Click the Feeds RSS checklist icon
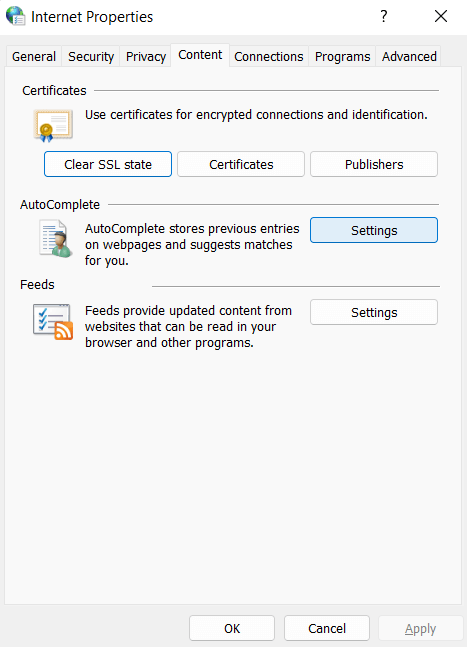The width and height of the screenshot is (467, 647). pos(53,322)
